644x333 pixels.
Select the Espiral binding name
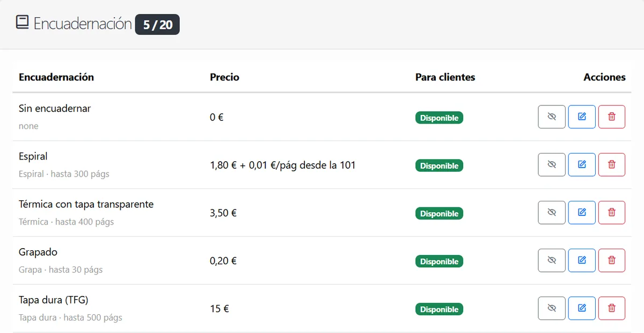[33, 156]
